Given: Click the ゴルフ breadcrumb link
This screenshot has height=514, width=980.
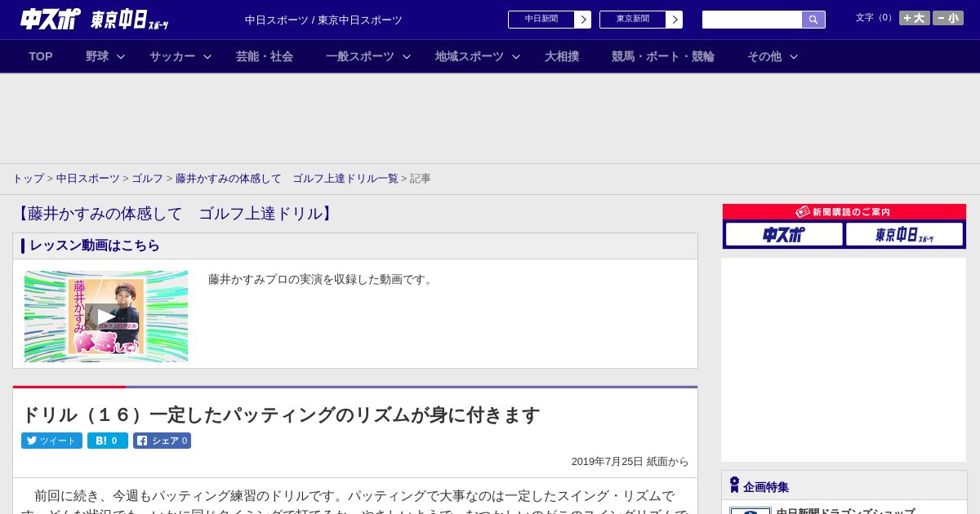Looking at the screenshot, I should point(147,178).
